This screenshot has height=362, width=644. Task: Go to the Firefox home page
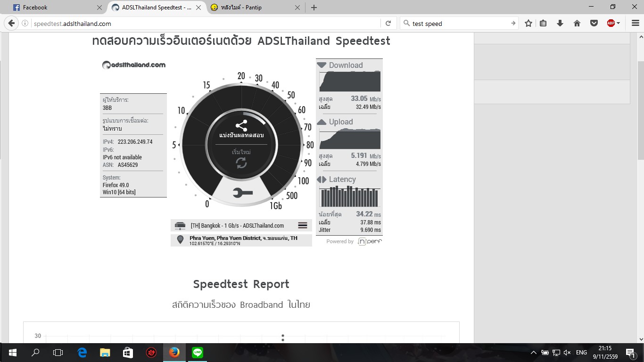pos(577,23)
